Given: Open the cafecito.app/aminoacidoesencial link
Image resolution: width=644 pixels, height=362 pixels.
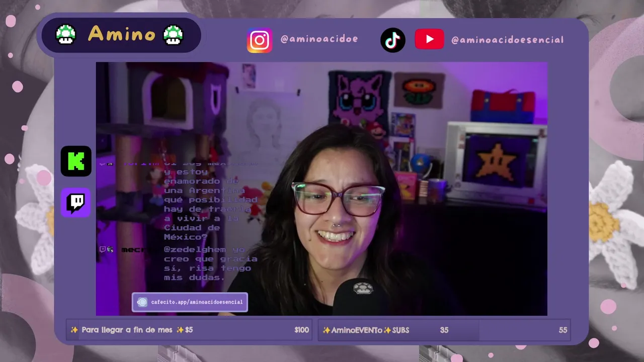Looking at the screenshot, I should [x=190, y=302].
